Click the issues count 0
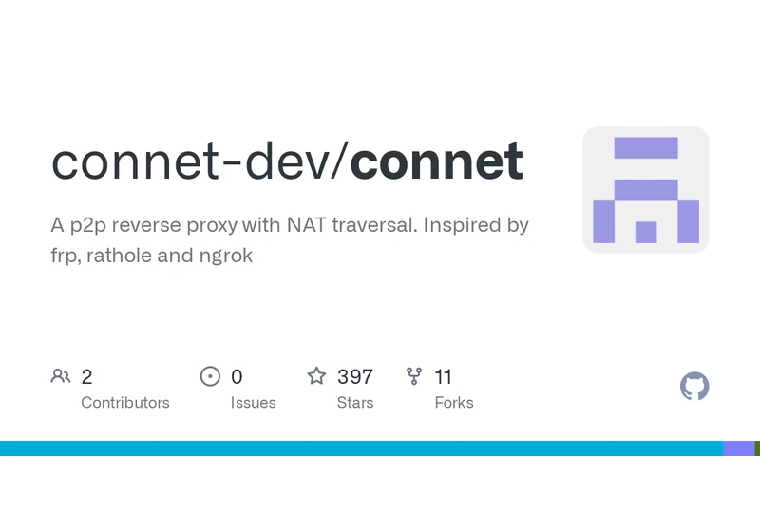This screenshot has width=760, height=532. tap(237, 377)
